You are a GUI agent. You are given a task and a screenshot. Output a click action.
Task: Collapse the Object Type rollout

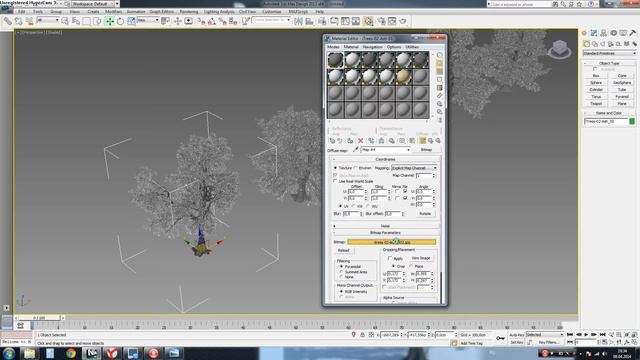coord(609,63)
